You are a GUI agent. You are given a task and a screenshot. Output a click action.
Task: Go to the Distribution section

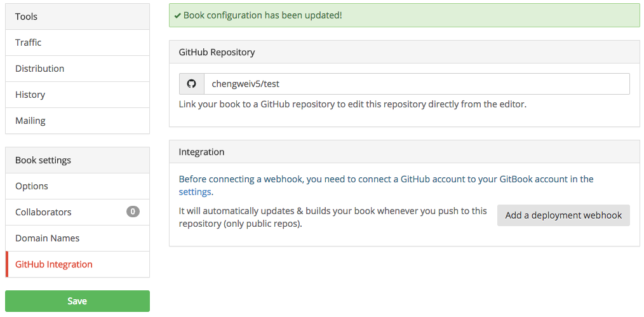coord(40,69)
